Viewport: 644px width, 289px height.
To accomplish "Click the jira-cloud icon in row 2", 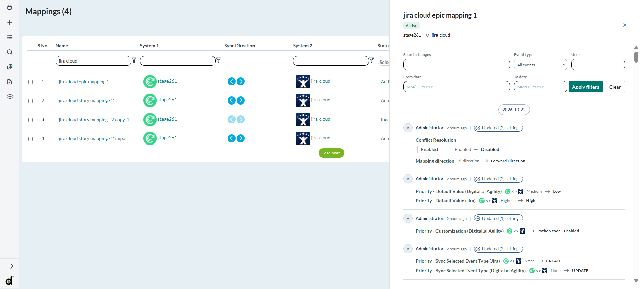I will pyautogui.click(x=303, y=100).
